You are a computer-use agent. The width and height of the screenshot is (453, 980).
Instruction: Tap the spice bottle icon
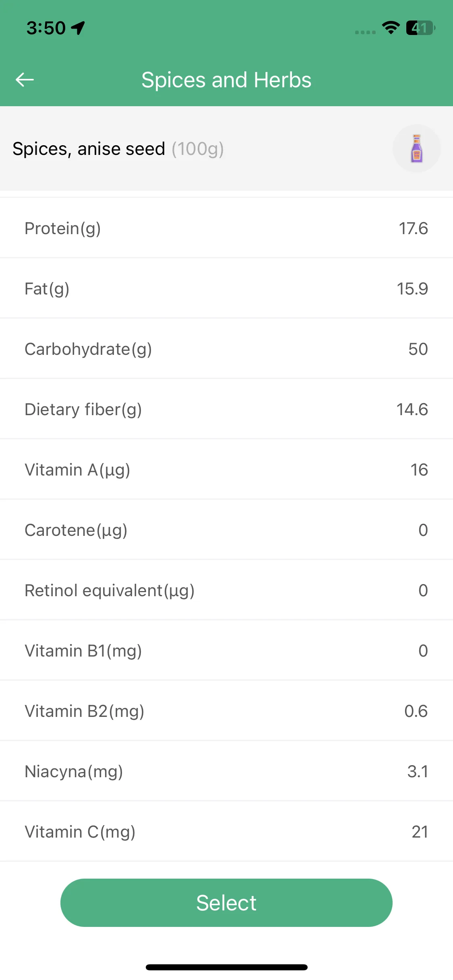click(417, 148)
